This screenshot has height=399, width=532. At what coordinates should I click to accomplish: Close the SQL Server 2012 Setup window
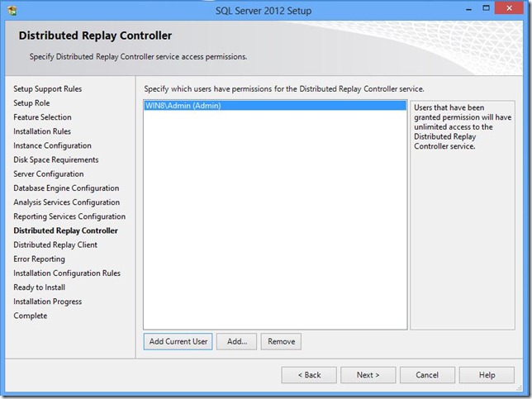509,8
